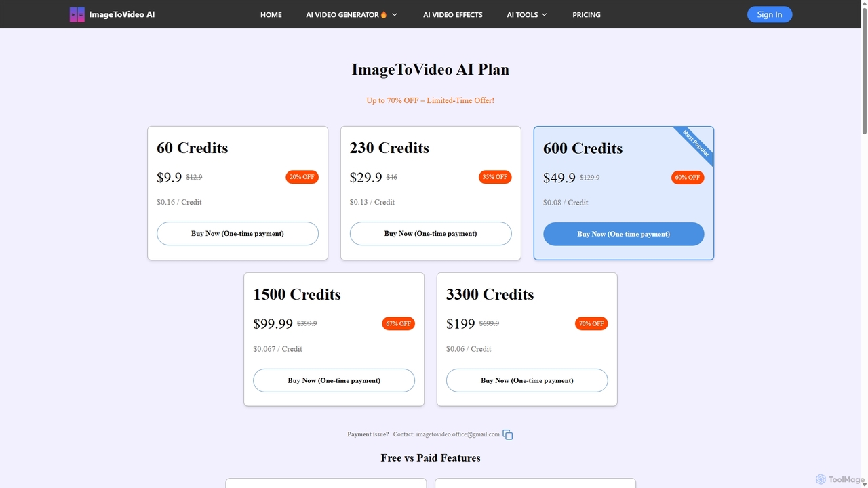Click the struck-through $129.9 price

click(x=590, y=178)
